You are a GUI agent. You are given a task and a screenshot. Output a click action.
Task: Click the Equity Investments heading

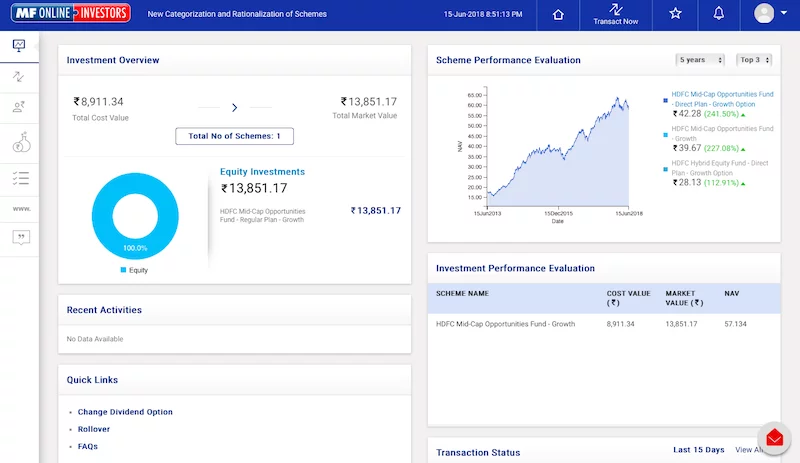click(x=262, y=172)
